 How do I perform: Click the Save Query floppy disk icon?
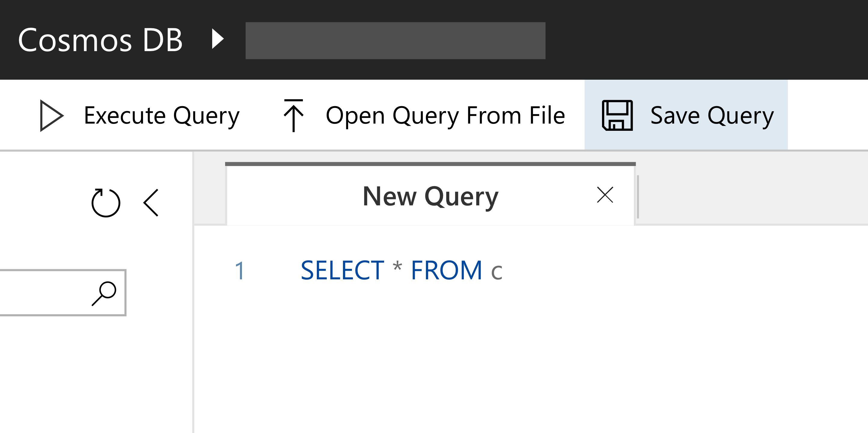pyautogui.click(x=617, y=115)
